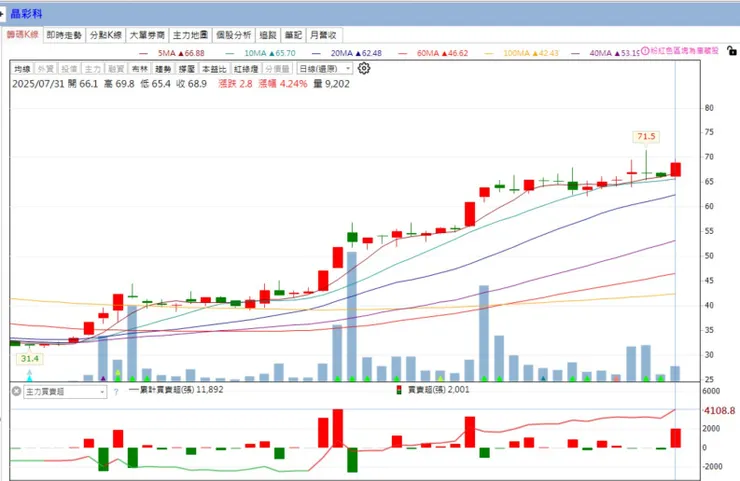This screenshot has height=481, width=740.
Task: Click the info icon beside 粉紅色區塊 note
Action: coord(645,50)
